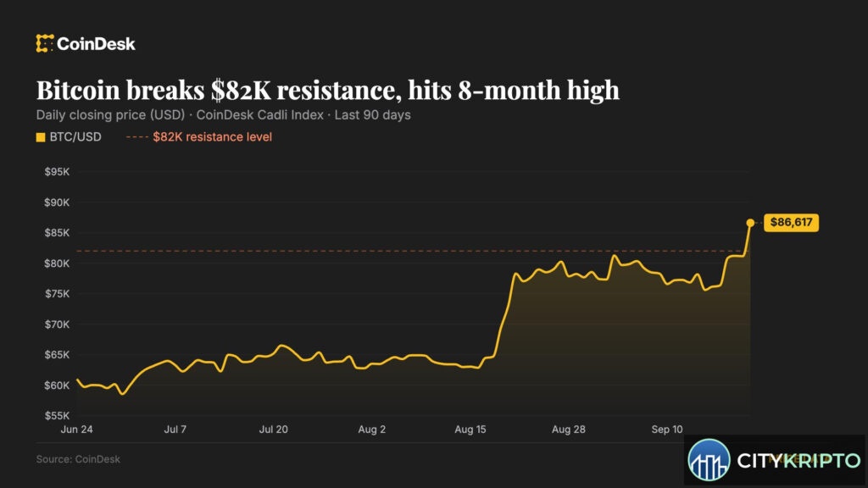Click the CityKripto round logo icon
868x488 pixels.
pyautogui.click(x=709, y=460)
